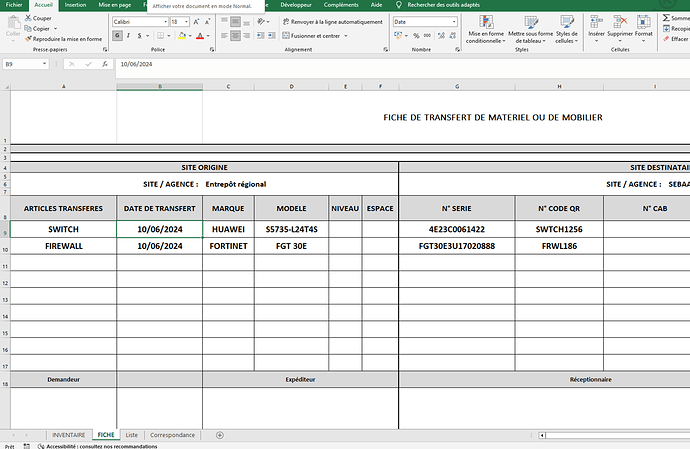The image size is (690, 449).
Task: Toggle underline (S) formatting
Action: pyautogui.click(x=139, y=36)
